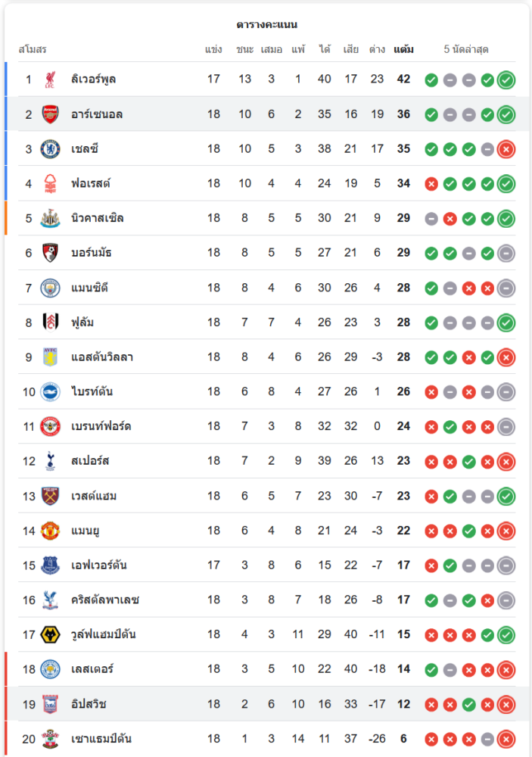Click the Crystal Palace crest icon
The image size is (532, 757).
coord(51,600)
